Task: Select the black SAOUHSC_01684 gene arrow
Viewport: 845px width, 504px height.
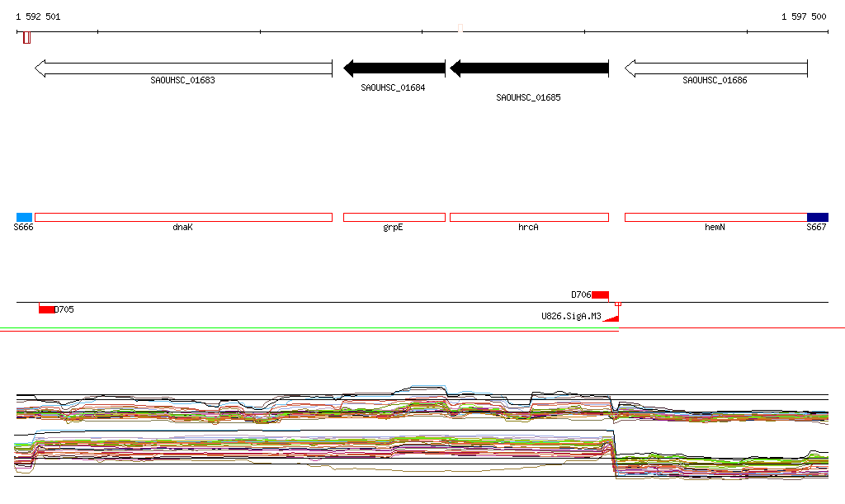Action: (394, 68)
